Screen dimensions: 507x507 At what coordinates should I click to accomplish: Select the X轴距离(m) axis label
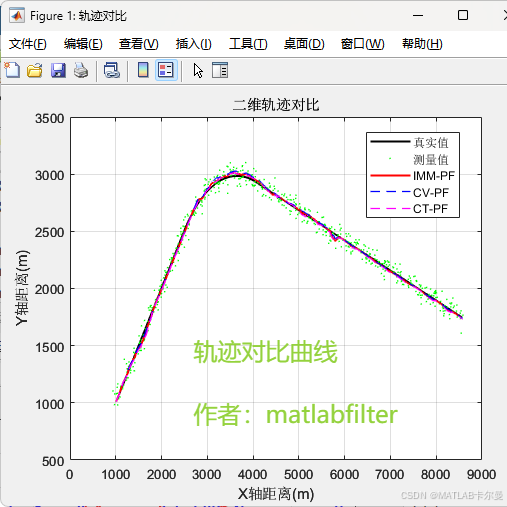276,494
